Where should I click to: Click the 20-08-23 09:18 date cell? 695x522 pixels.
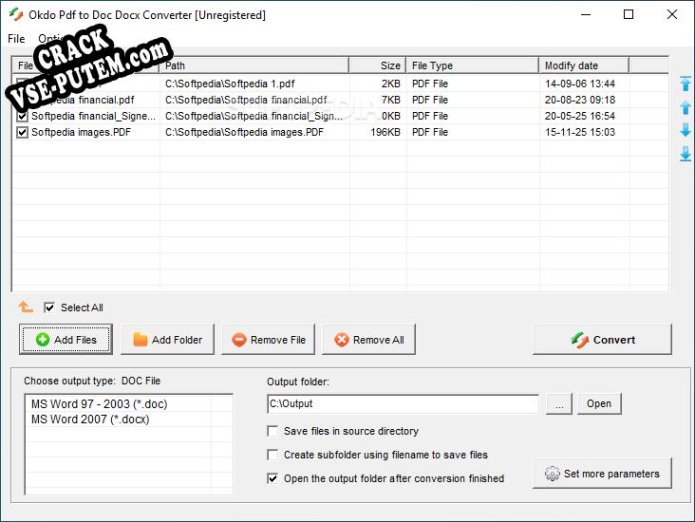[x=580, y=100]
